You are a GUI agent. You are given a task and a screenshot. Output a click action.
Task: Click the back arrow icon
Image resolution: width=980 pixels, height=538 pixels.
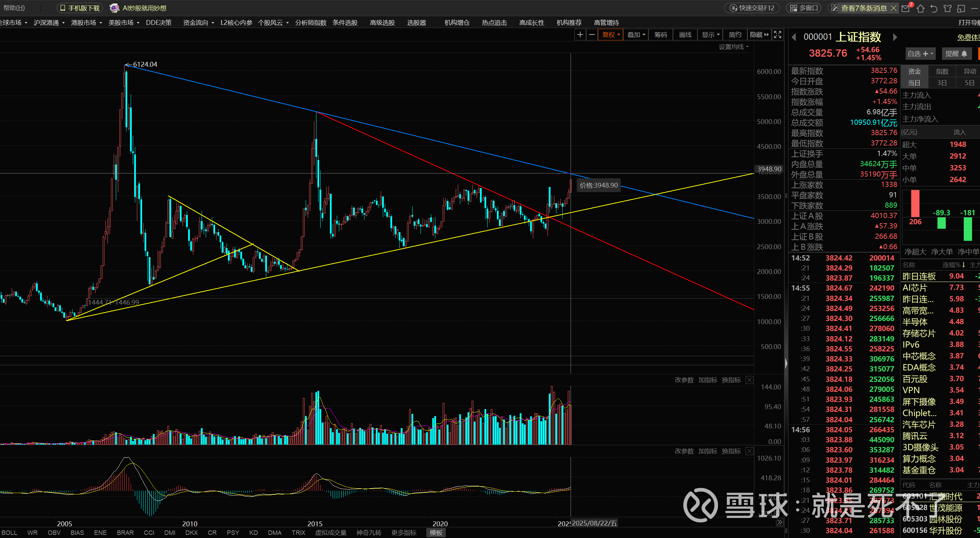(x=934, y=8)
